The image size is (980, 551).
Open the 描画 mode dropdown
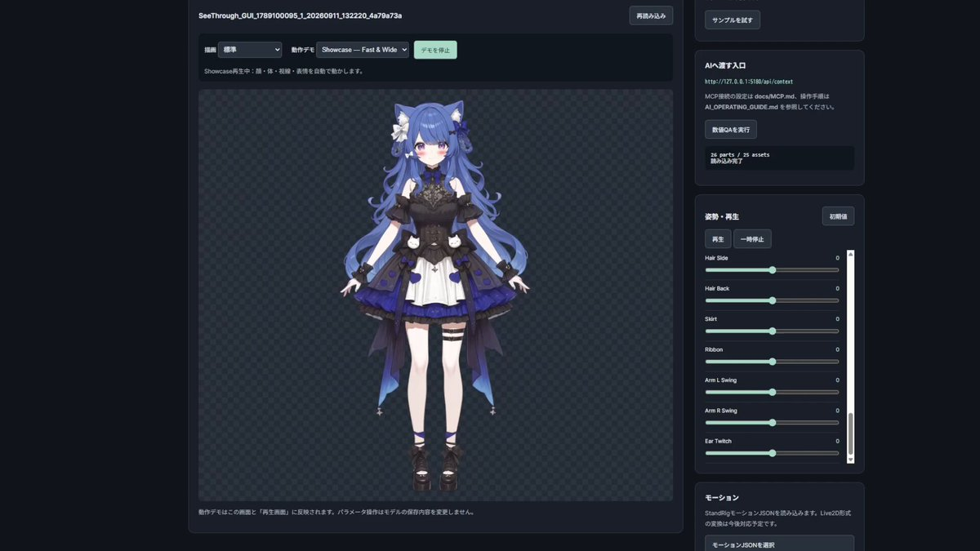(250, 50)
